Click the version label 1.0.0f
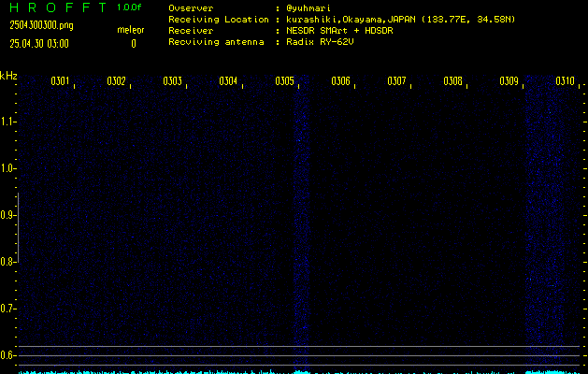The height and width of the screenshot is (374, 588). pos(129,7)
